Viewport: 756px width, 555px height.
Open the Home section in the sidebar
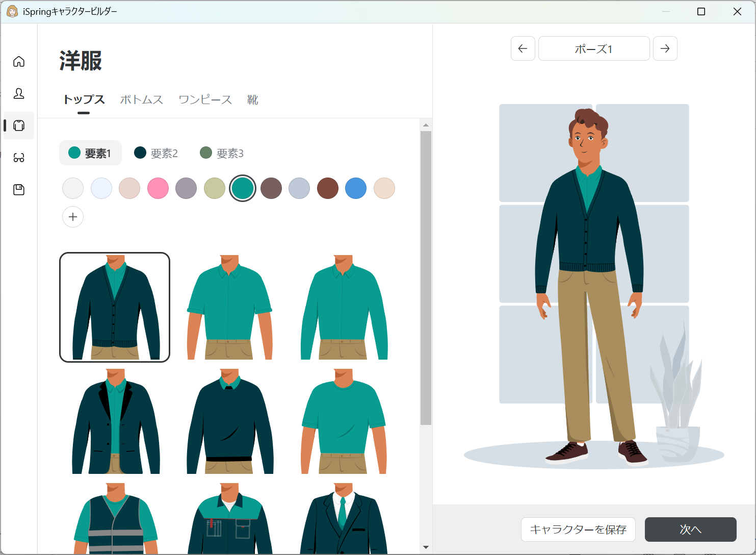[x=19, y=61]
